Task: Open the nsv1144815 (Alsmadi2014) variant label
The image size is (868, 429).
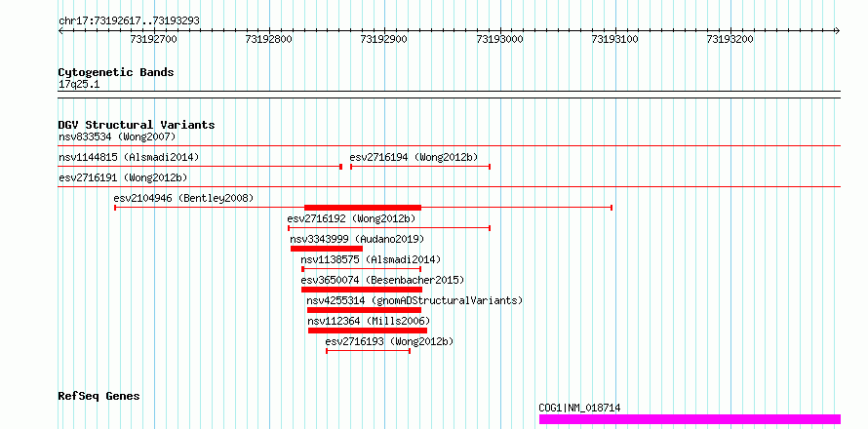Action: click(x=129, y=157)
